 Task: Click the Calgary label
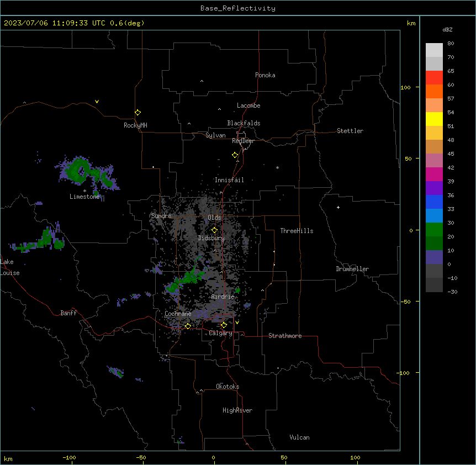coord(220,333)
